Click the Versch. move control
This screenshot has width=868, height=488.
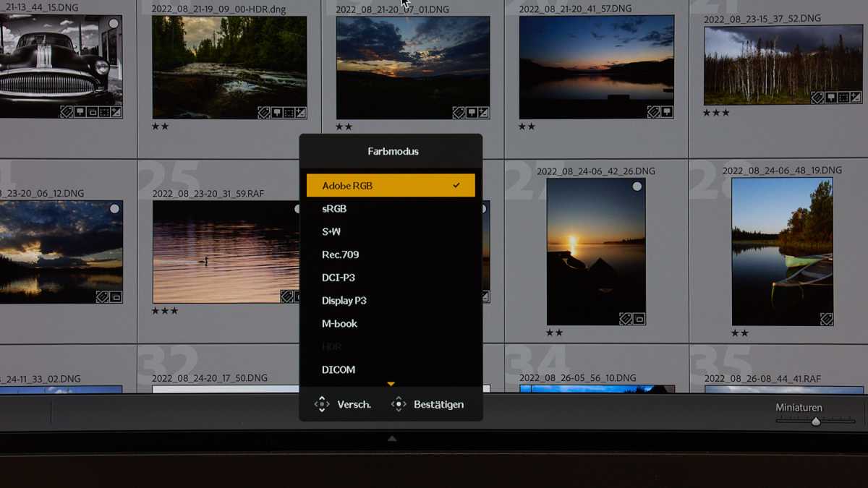pyautogui.click(x=343, y=405)
